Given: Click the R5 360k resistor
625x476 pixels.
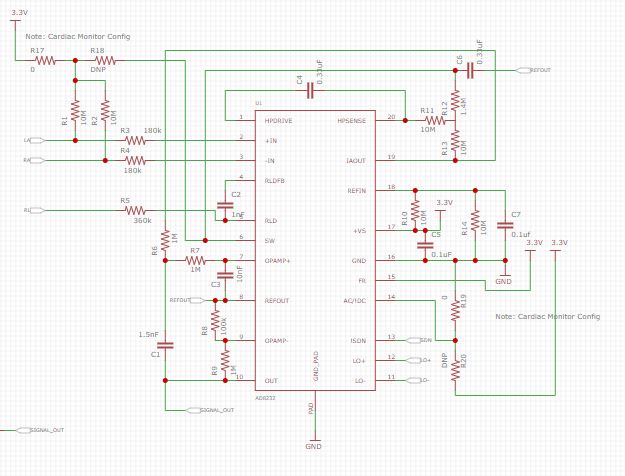Looking at the screenshot, I should pyautogui.click(x=136, y=210).
